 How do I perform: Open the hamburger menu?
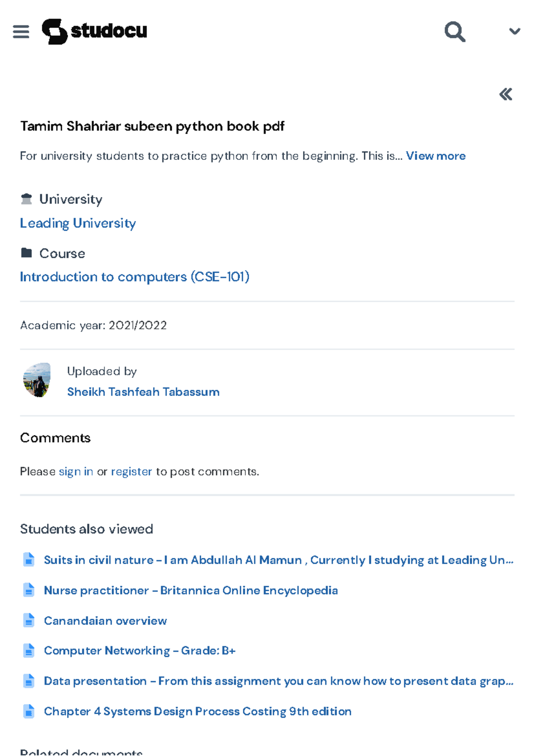[21, 32]
